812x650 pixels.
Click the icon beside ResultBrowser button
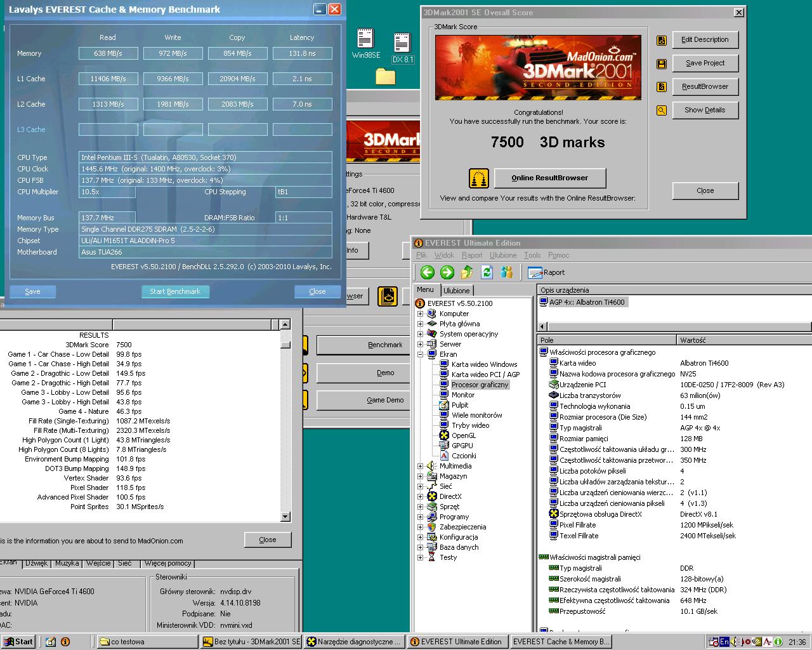click(662, 87)
